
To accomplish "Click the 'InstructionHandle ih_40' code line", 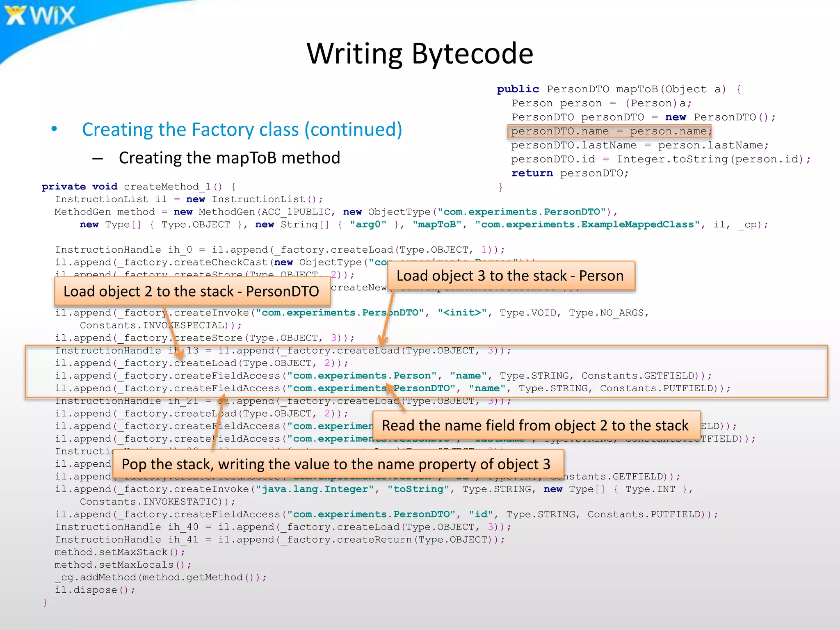I will click(283, 527).
